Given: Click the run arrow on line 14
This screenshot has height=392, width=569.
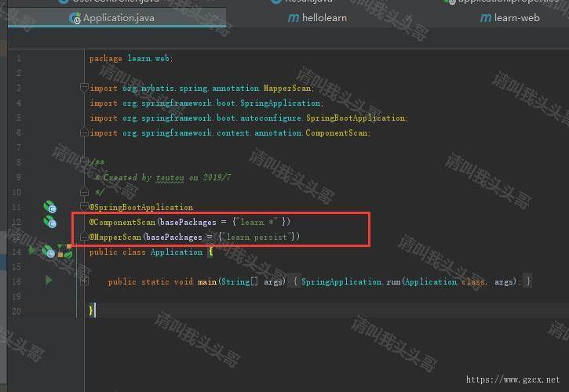Looking at the screenshot, I should coord(32,250).
